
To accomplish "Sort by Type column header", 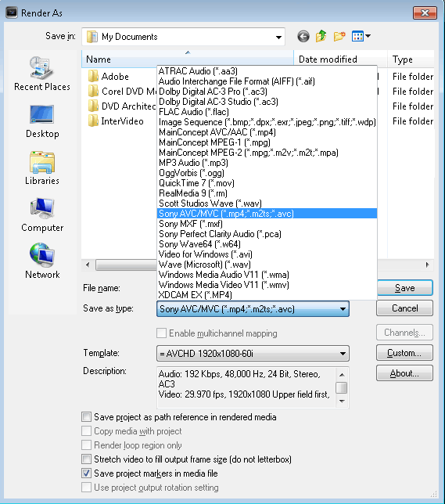I will [x=411, y=59].
